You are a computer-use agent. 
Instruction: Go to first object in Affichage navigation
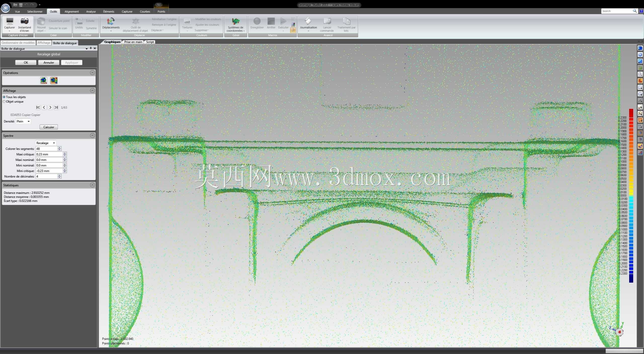[x=38, y=107]
